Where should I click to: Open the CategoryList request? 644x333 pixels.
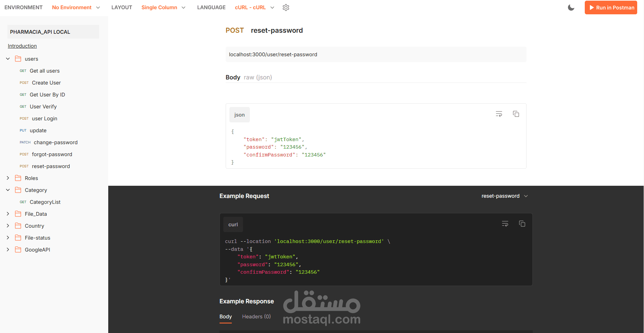(45, 202)
